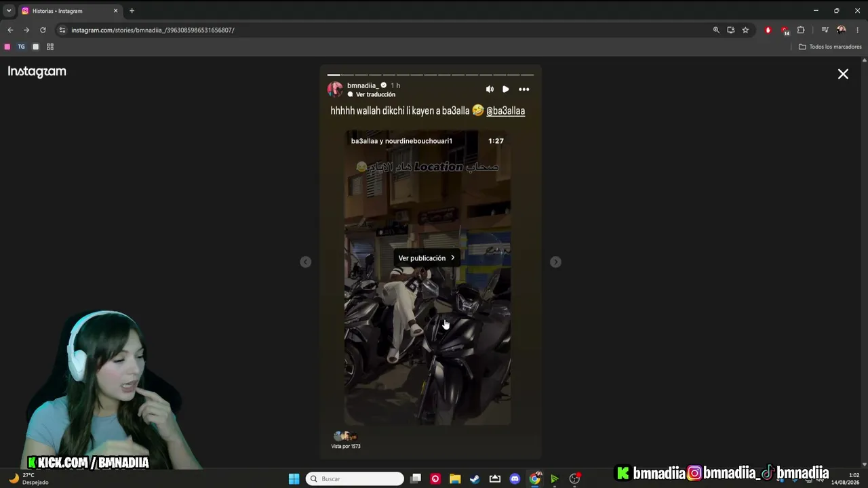
Task: Open the apps grid bookmark
Action: (50, 47)
